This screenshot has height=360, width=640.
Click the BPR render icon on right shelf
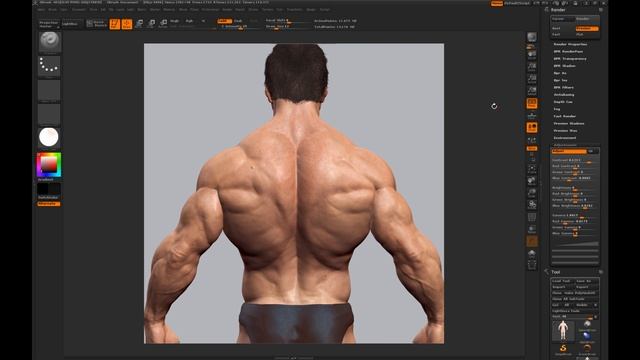532,38
